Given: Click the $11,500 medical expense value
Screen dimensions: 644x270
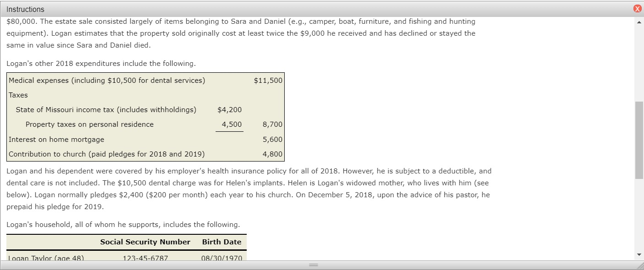Looking at the screenshot, I should pyautogui.click(x=267, y=80).
